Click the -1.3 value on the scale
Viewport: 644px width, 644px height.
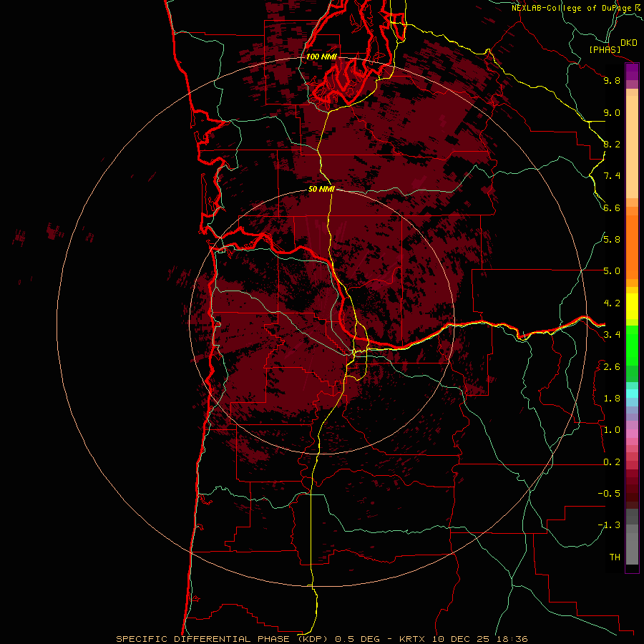(x=609, y=525)
